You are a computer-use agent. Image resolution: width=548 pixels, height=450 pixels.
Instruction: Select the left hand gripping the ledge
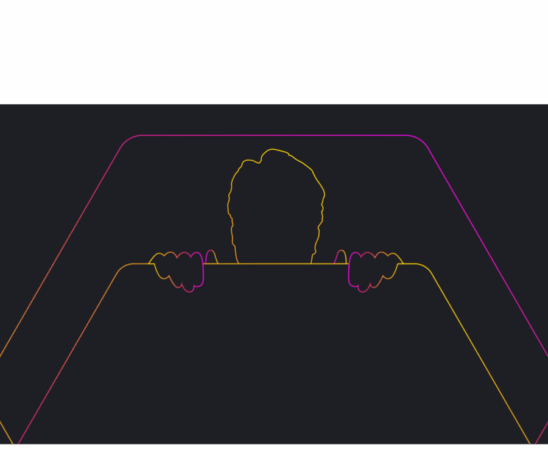point(176,272)
